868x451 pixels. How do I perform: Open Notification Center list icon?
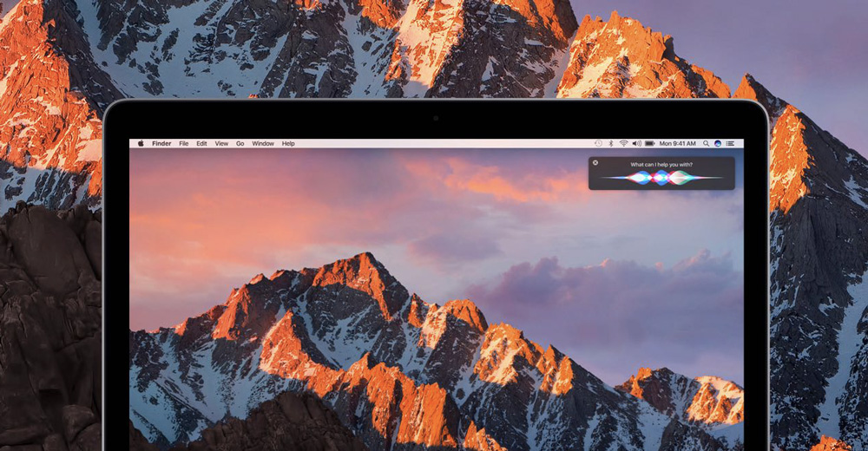731,143
